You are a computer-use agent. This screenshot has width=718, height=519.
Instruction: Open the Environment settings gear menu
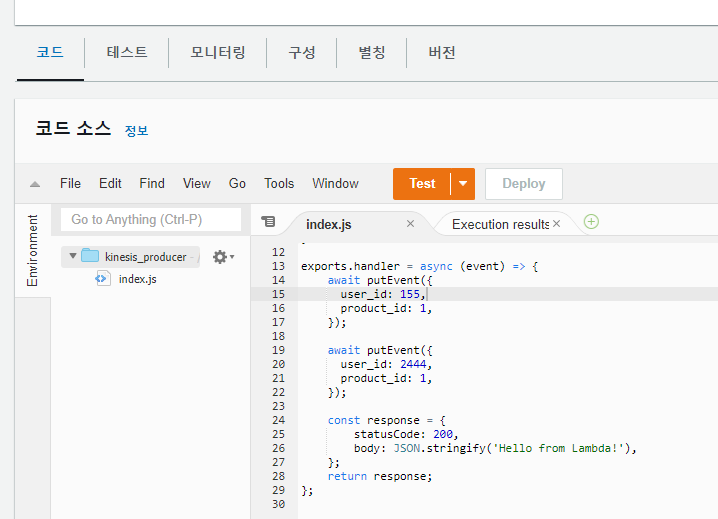222,257
